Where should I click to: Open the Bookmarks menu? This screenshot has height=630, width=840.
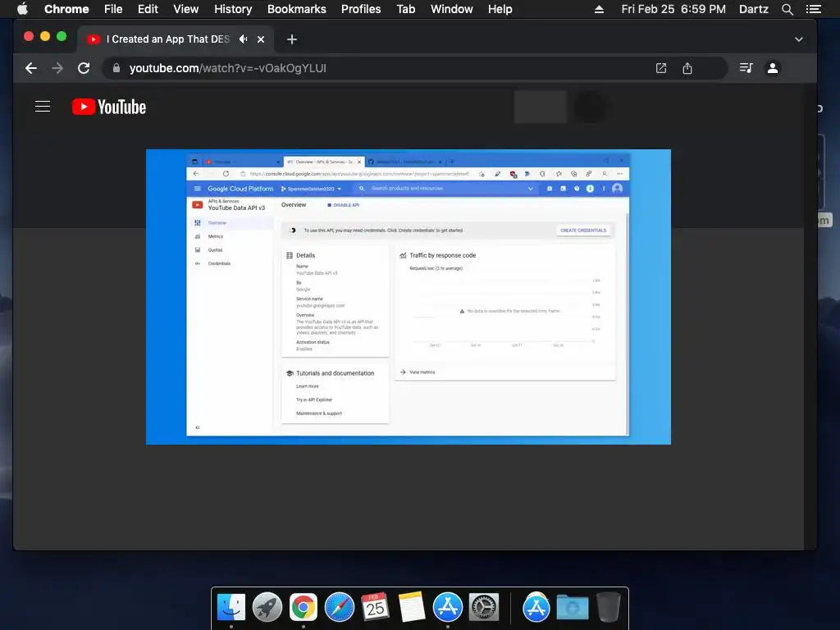(x=297, y=9)
